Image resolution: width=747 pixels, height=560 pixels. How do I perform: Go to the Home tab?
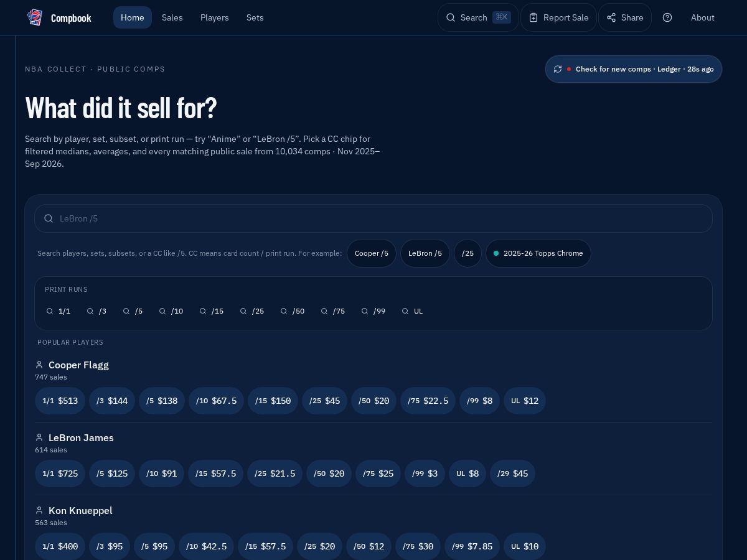pos(133,17)
